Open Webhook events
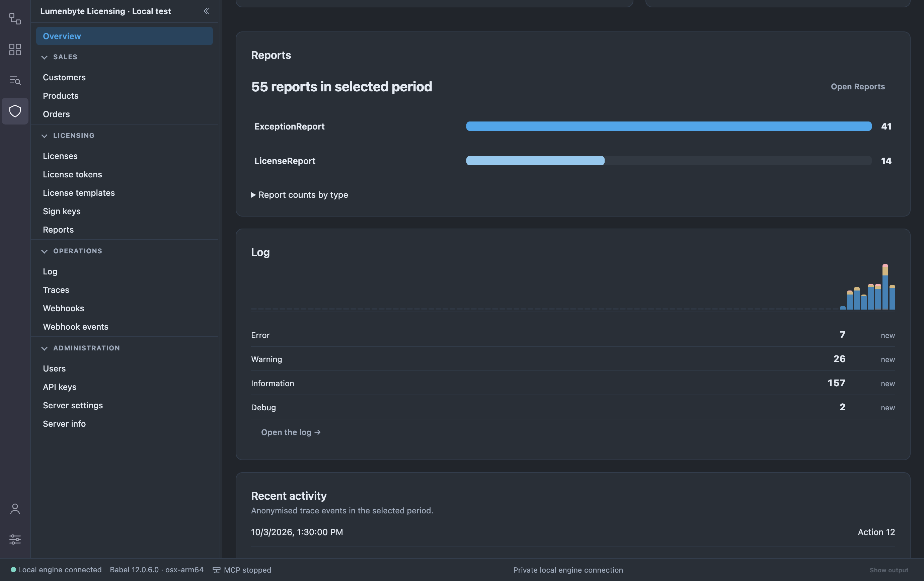The width and height of the screenshot is (924, 581). pyautogui.click(x=124, y=327)
